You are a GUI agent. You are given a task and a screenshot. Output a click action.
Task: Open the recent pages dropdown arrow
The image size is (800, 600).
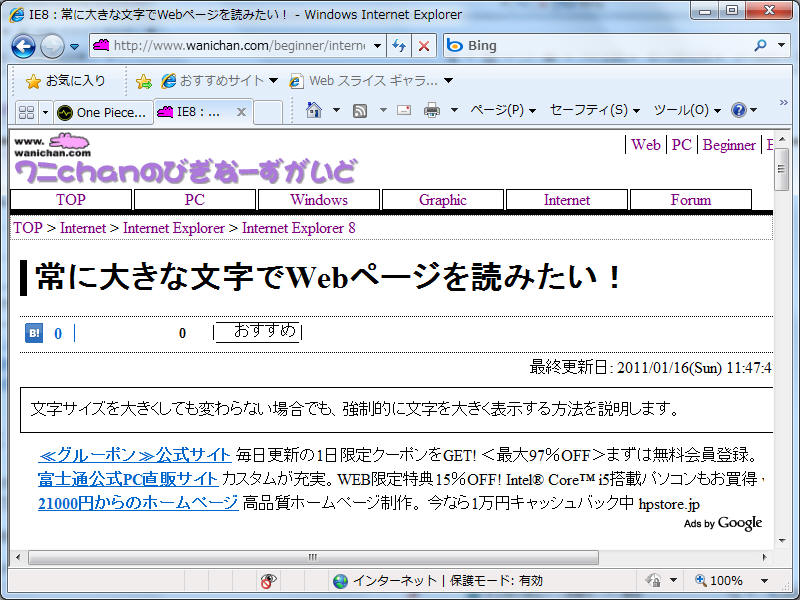(x=74, y=46)
